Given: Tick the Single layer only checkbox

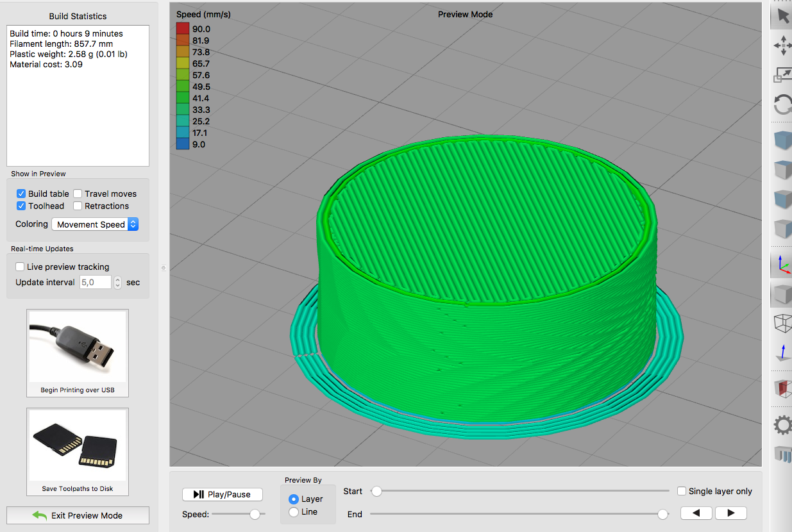Looking at the screenshot, I should coord(682,491).
